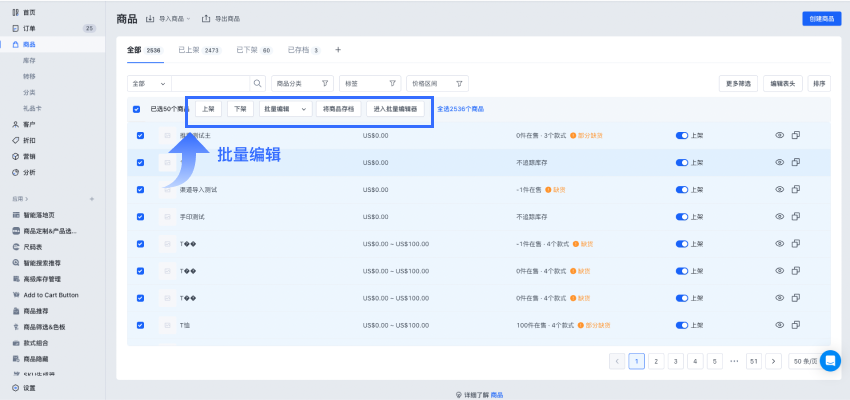Viewport: 850px width, 400px height.
Task: Open the chat support bubble
Action: pyautogui.click(x=830, y=360)
